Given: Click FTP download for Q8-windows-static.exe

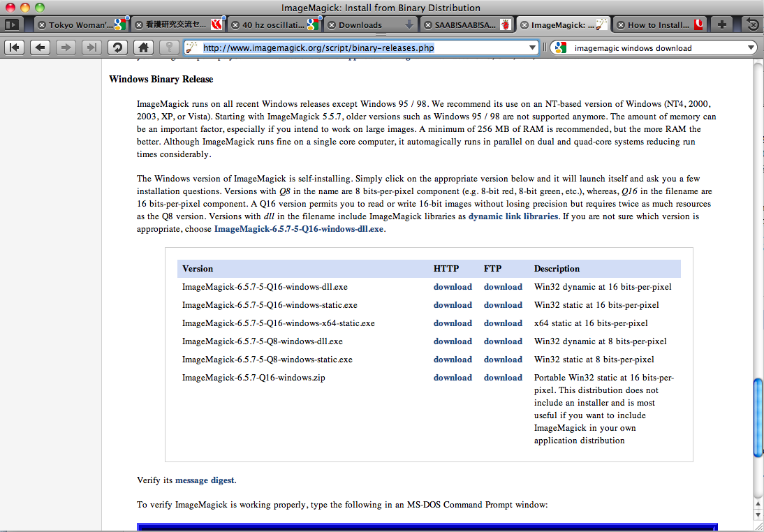Looking at the screenshot, I should [x=503, y=360].
